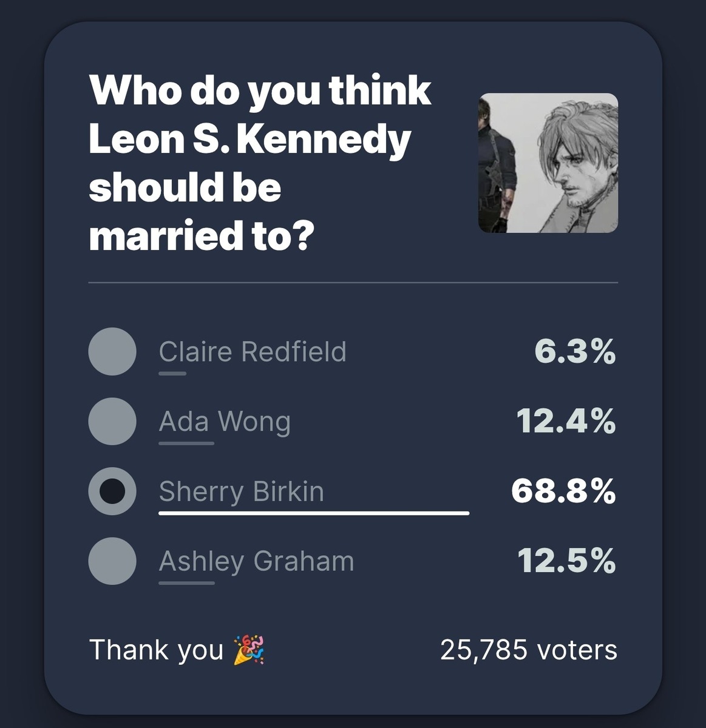Open the Leon sketch thumbnail image
Image resolution: width=706 pixels, height=728 pixels.
click(x=548, y=163)
